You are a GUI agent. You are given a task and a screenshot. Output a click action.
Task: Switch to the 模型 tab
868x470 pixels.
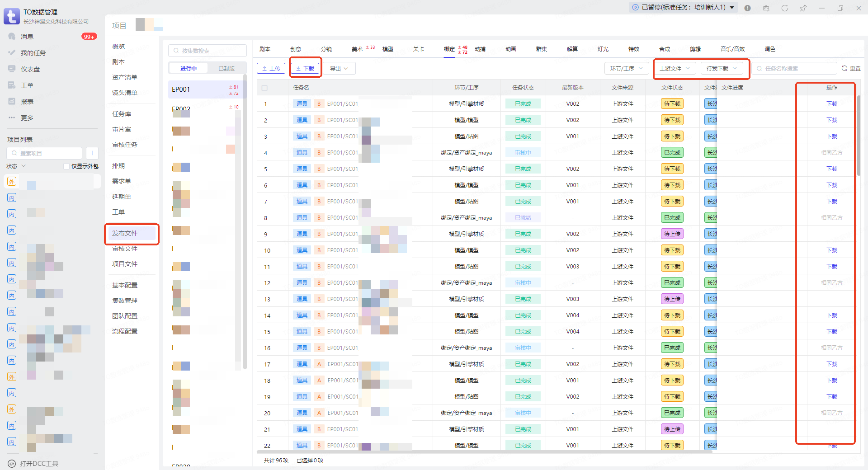click(387, 49)
